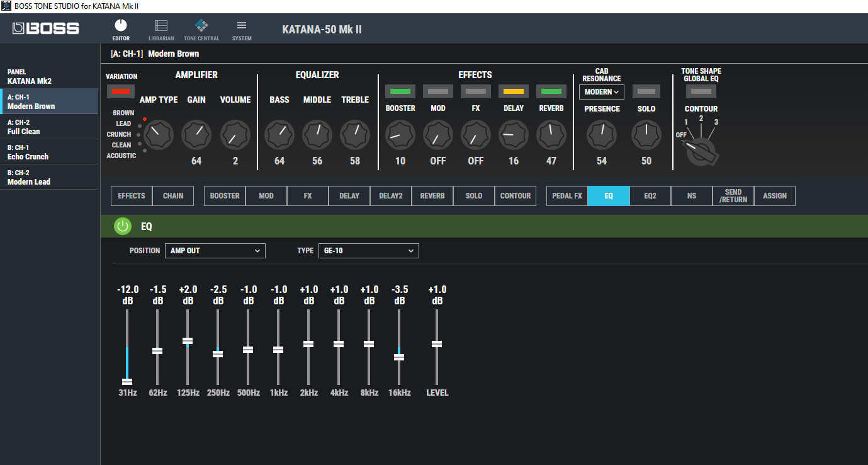Click the BOSS logo
868x465 pixels.
pyautogui.click(x=46, y=28)
